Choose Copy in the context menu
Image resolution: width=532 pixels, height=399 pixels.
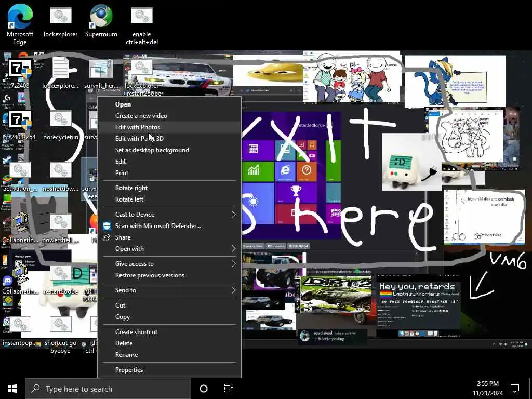[x=169, y=317]
